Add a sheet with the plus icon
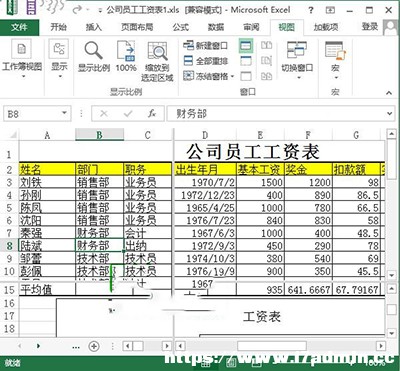The width and height of the screenshot is (400, 371). click(x=94, y=346)
